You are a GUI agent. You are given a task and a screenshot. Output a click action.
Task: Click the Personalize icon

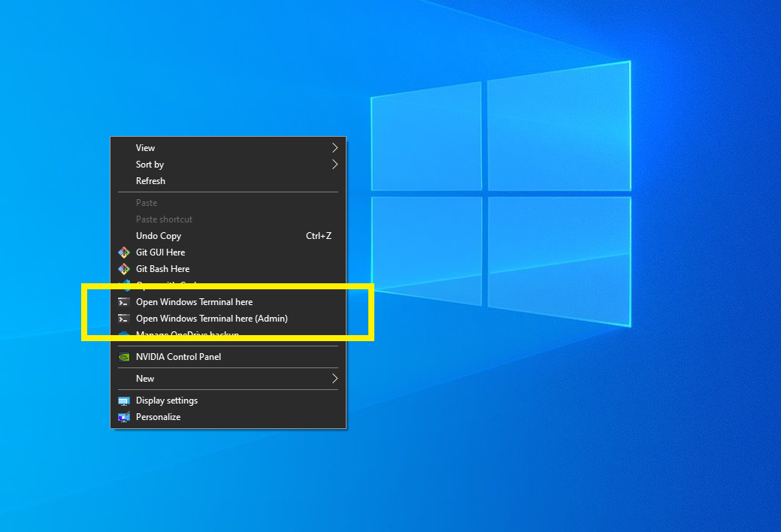click(124, 417)
